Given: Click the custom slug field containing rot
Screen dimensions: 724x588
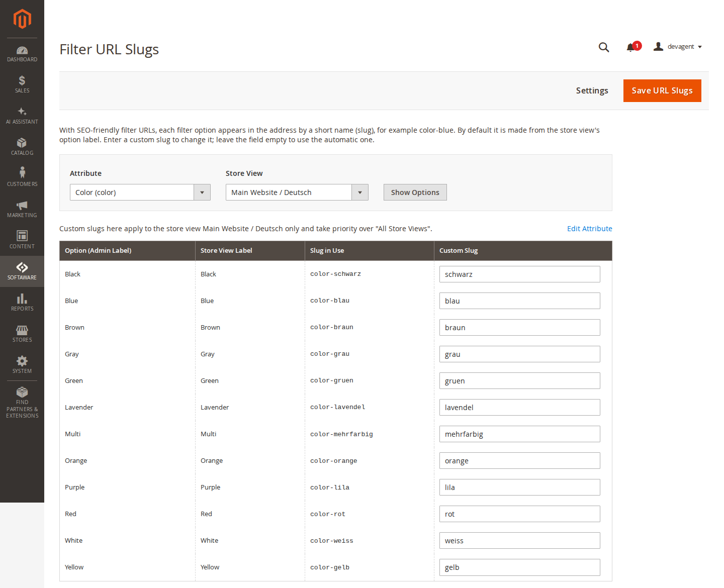Looking at the screenshot, I should 520,514.
